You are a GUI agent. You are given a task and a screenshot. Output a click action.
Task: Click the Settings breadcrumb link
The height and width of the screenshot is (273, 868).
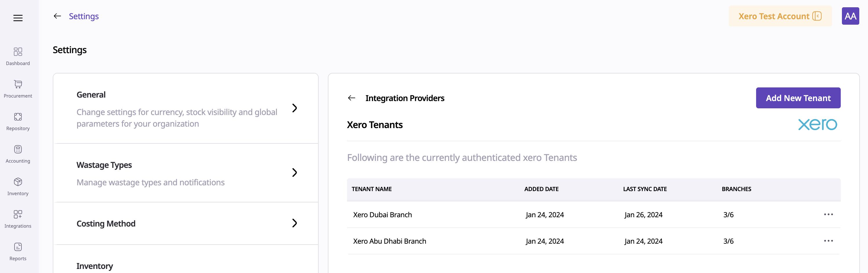click(x=83, y=16)
